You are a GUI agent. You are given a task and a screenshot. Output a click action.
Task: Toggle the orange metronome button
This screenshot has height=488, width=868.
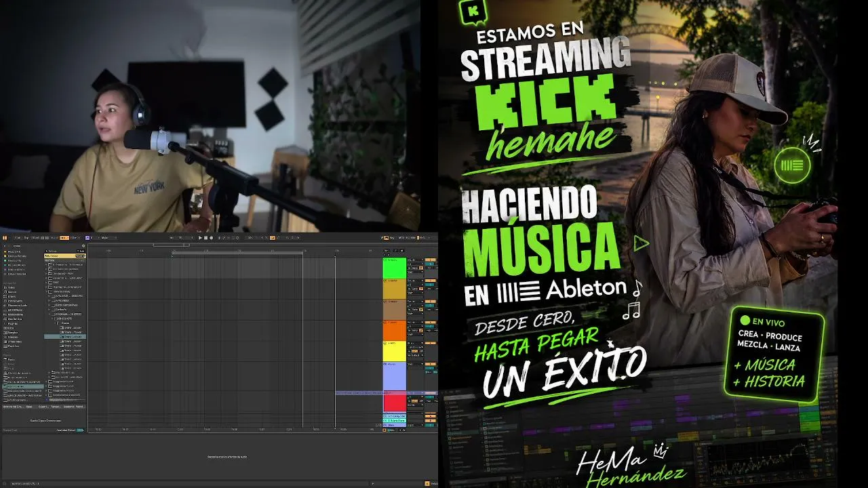coord(64,238)
